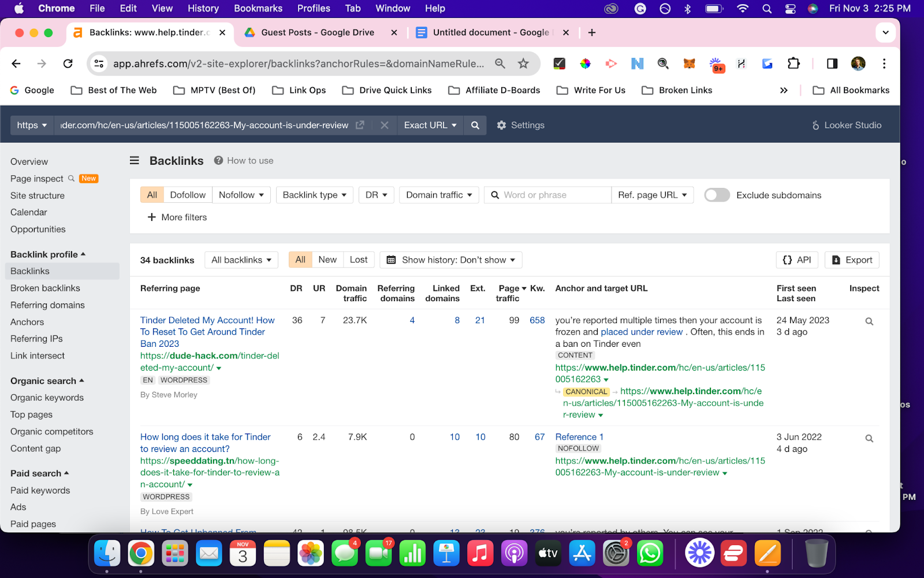Screen dimensions: 924x578
Task: Run search with the magnifier next to Exact URL
Action: 475,125
